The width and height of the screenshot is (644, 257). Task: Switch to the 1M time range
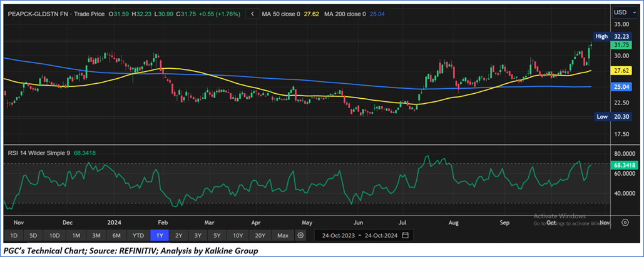tap(76, 235)
